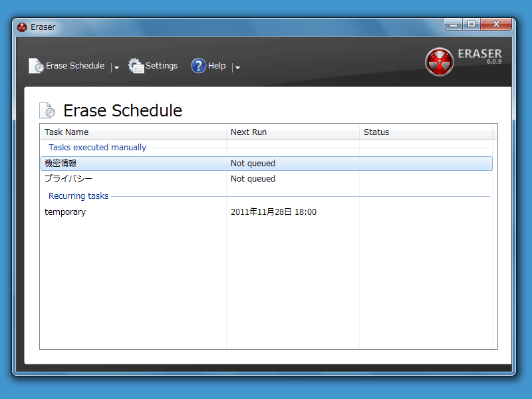Click the Erase Schedule toolbar icon

click(x=37, y=65)
